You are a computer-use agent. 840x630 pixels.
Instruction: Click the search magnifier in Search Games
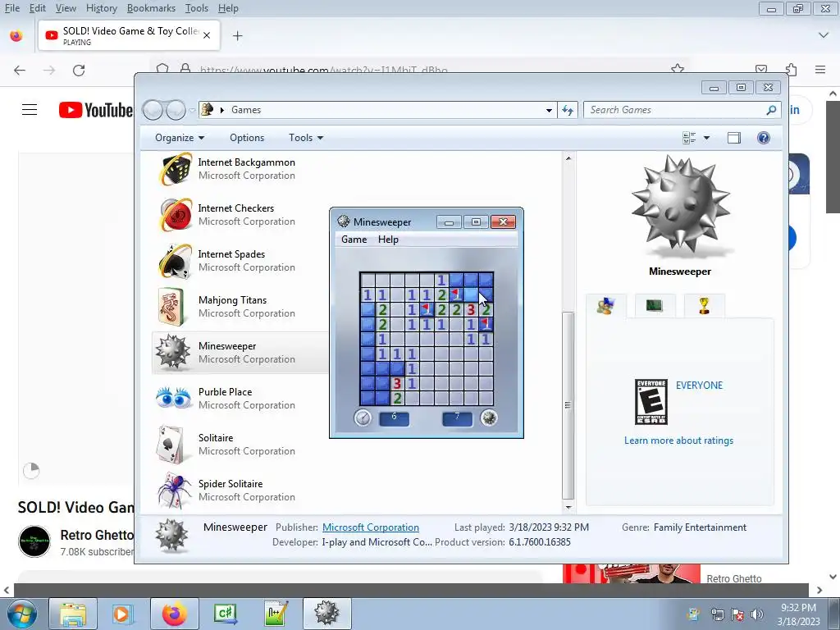[x=771, y=110]
